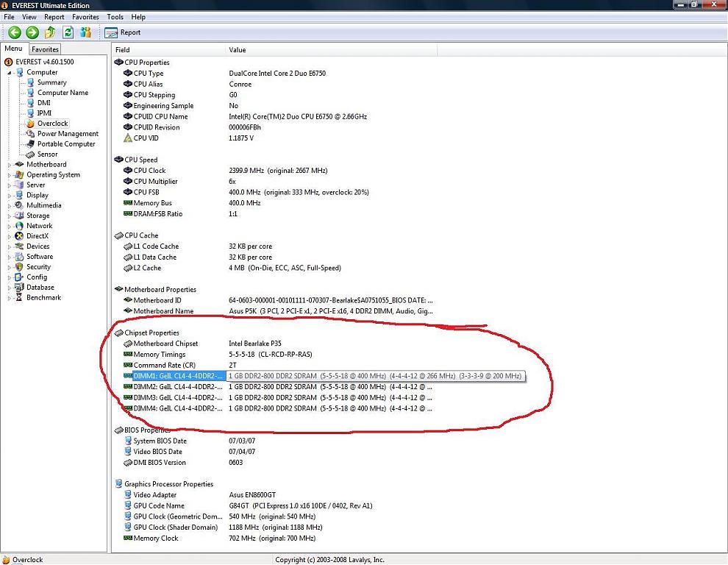
Task: Click the Config category icon
Action: tap(19, 277)
